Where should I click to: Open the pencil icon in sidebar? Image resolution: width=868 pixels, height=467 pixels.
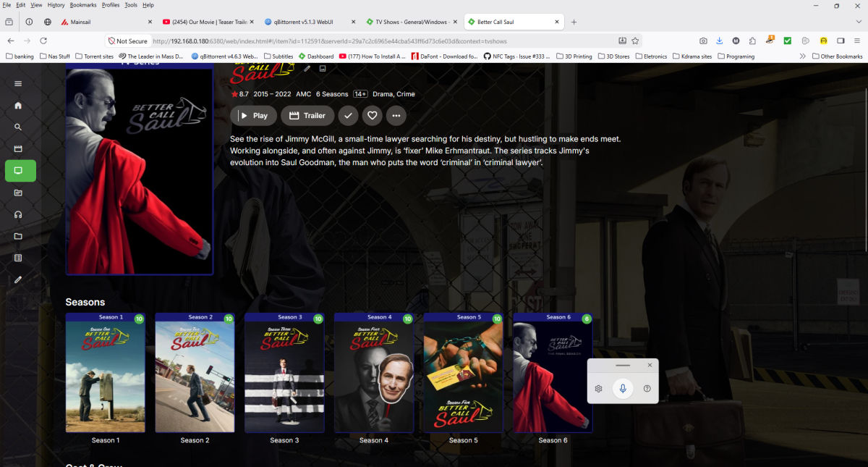pos(18,279)
